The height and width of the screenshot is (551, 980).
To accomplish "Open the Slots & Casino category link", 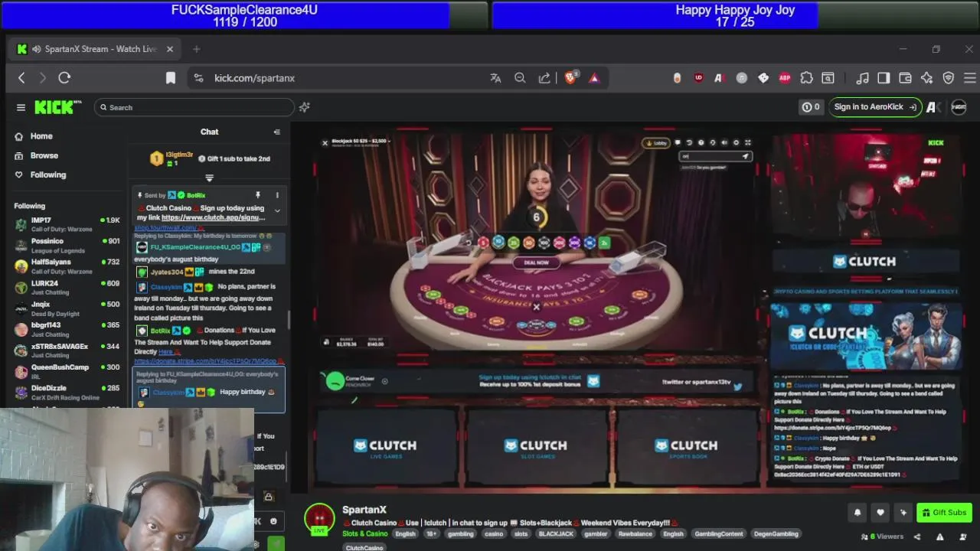I will 365,533.
